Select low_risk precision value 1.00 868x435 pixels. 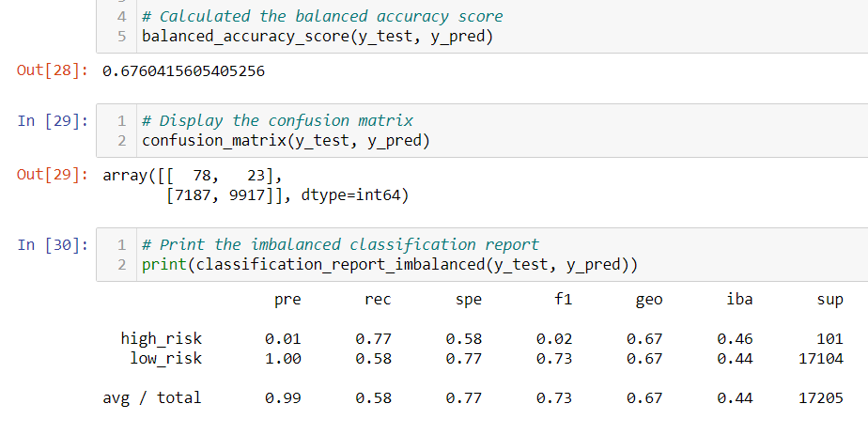283,359
